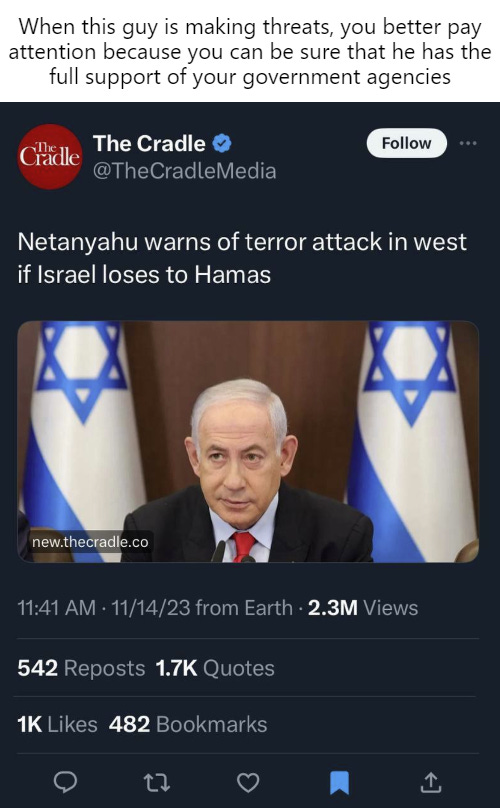View the 1.7K Quotes list

coord(215,668)
